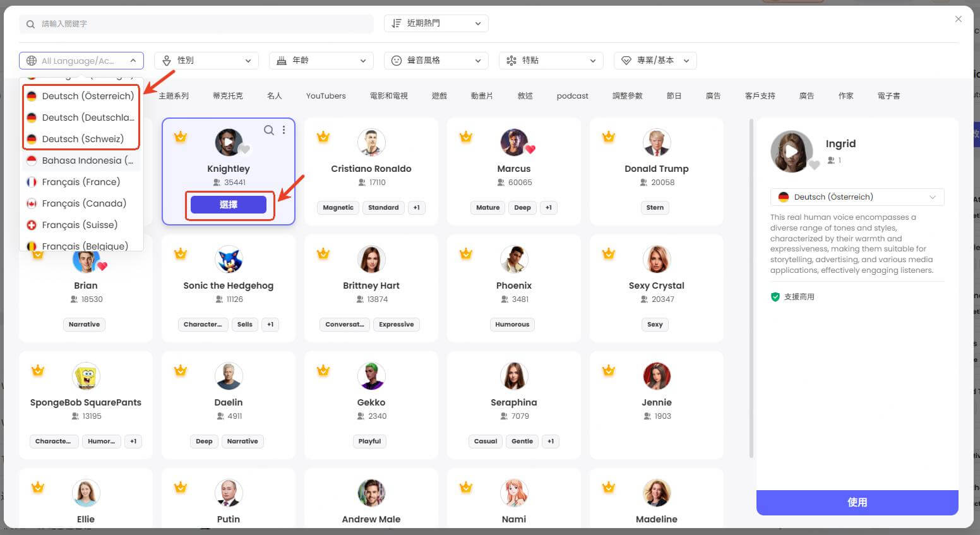Screen dimensions: 980x535
Task: Select the Sonic the Hedgehog voice avatar
Action: coord(229,259)
